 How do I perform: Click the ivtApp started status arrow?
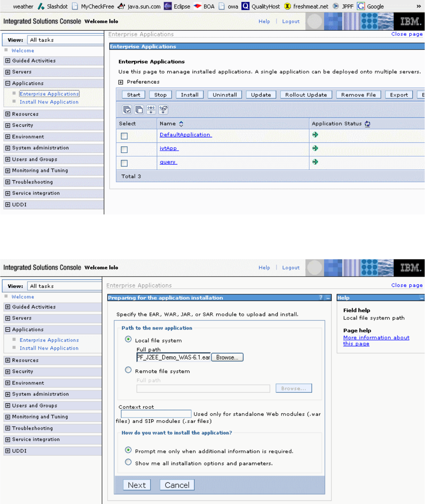[x=315, y=148]
